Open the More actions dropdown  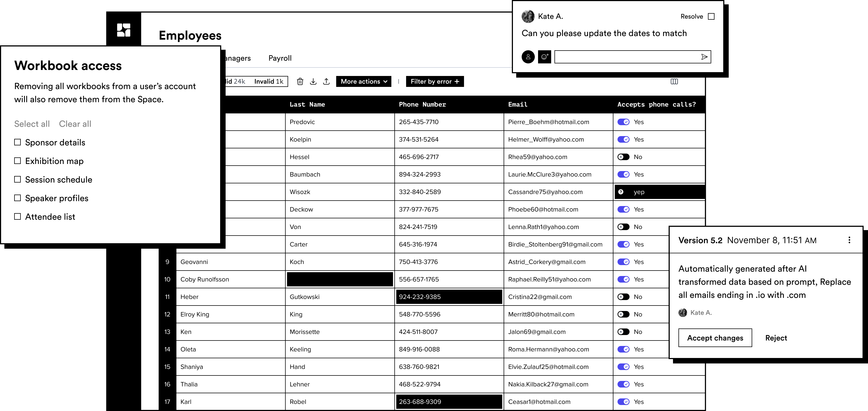[x=363, y=81]
